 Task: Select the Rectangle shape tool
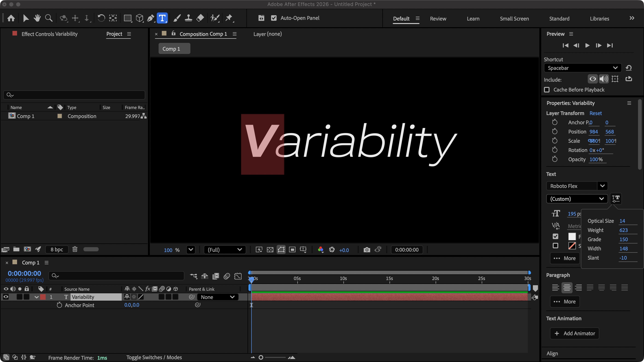(128, 18)
